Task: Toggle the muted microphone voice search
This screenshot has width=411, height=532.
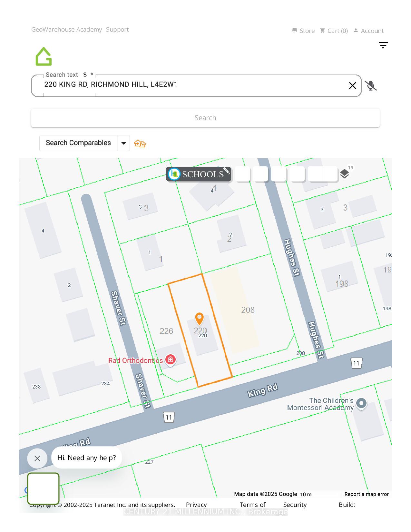Action: click(x=371, y=86)
